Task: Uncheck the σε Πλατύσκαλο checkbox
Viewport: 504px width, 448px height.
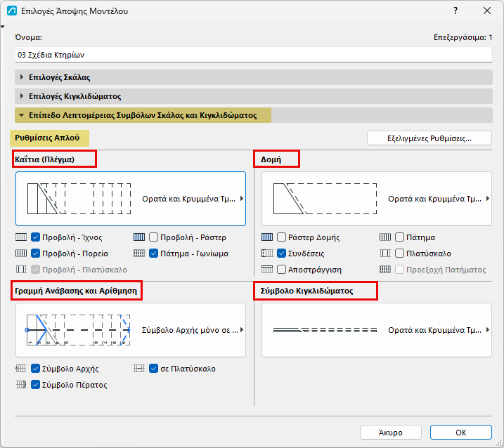Action: [x=154, y=369]
